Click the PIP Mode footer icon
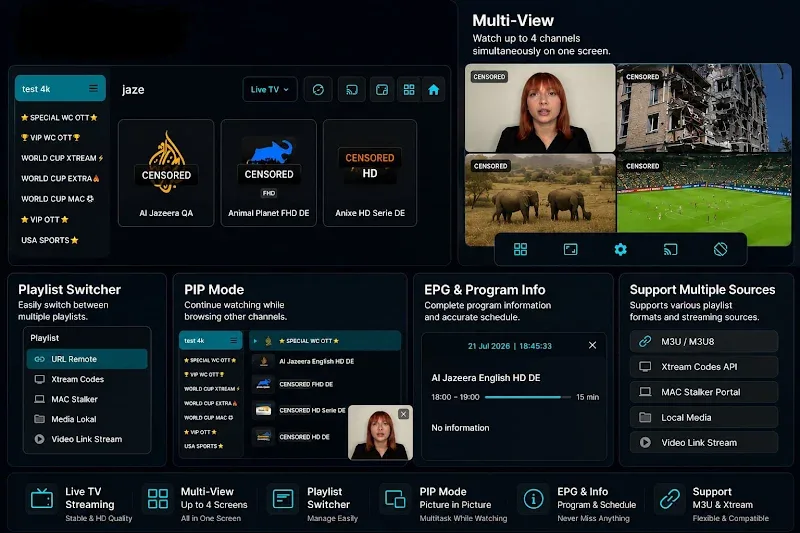The height and width of the screenshot is (533, 800). pyautogui.click(x=395, y=498)
